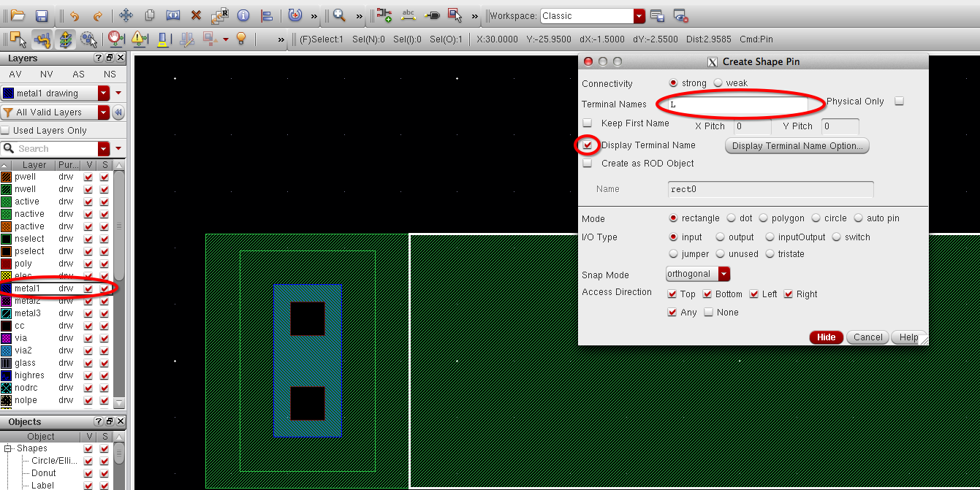Open the Properties info icon

click(x=243, y=15)
